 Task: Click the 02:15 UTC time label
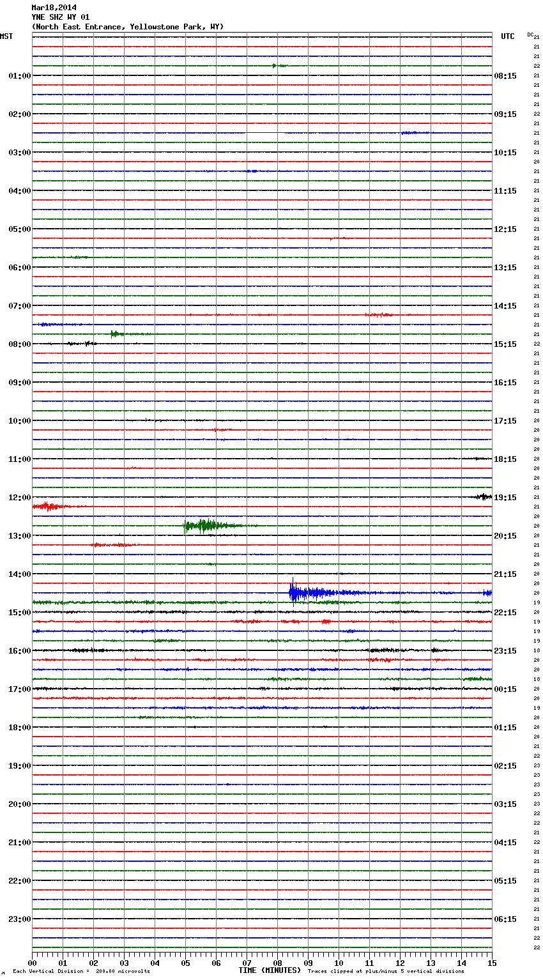click(505, 766)
